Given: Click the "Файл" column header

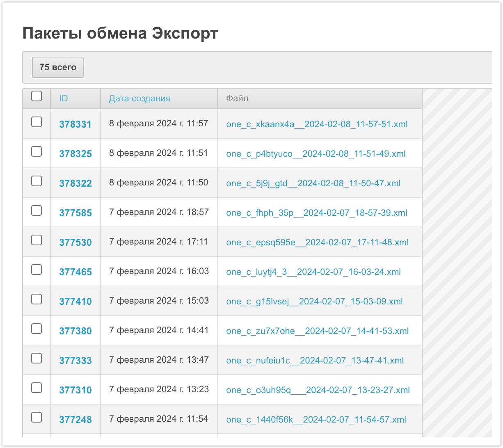Looking at the screenshot, I should [x=237, y=98].
